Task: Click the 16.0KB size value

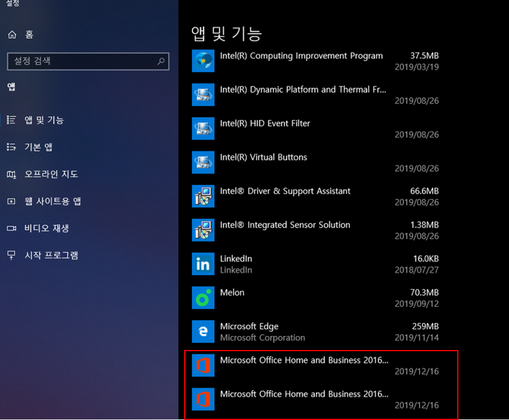Action: pyautogui.click(x=426, y=259)
